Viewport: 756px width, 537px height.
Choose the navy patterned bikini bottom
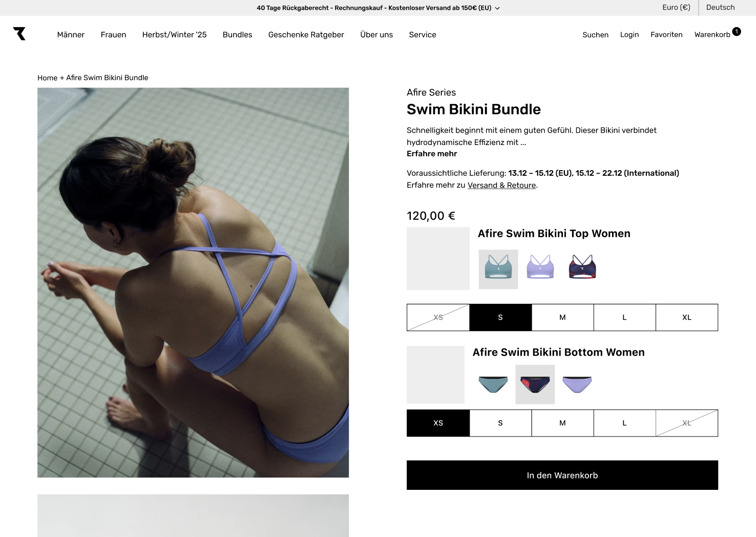pos(535,384)
